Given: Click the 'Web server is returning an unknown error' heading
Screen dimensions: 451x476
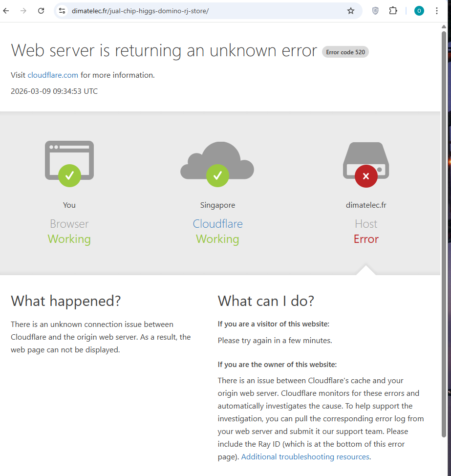Looking at the screenshot, I should pyautogui.click(x=164, y=50).
